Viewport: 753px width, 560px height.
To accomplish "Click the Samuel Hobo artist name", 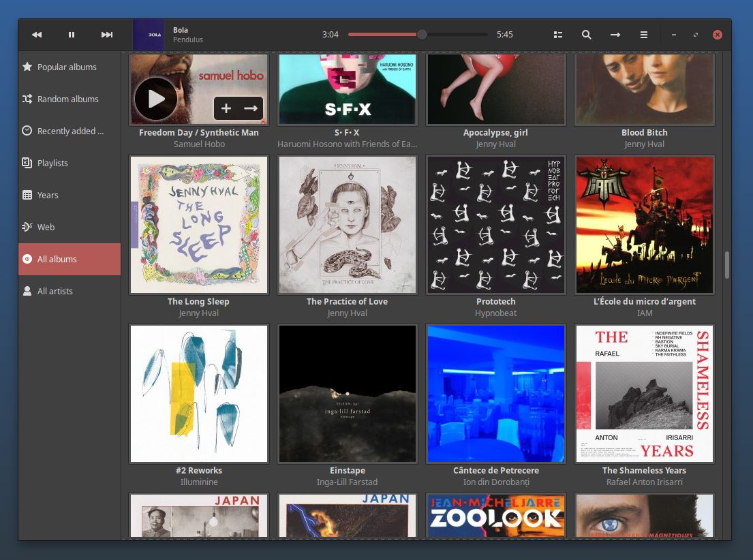I will coord(199,144).
